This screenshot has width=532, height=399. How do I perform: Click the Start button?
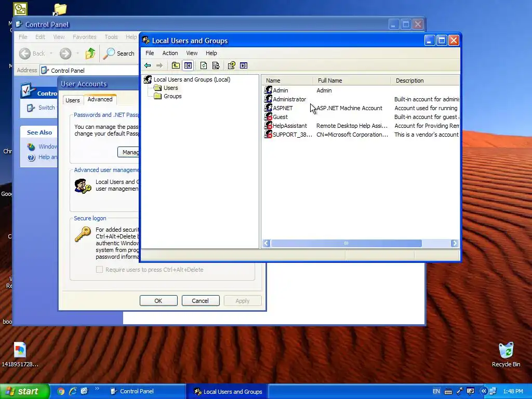point(24,391)
